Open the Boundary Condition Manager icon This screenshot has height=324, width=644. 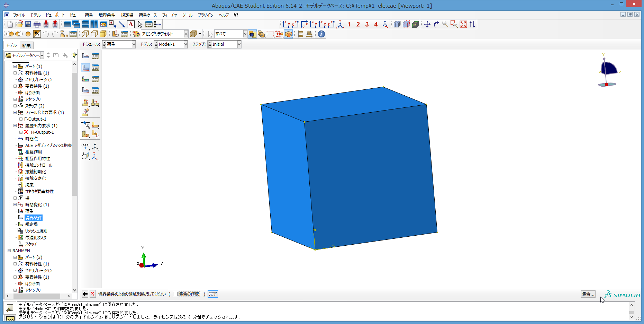click(95, 67)
